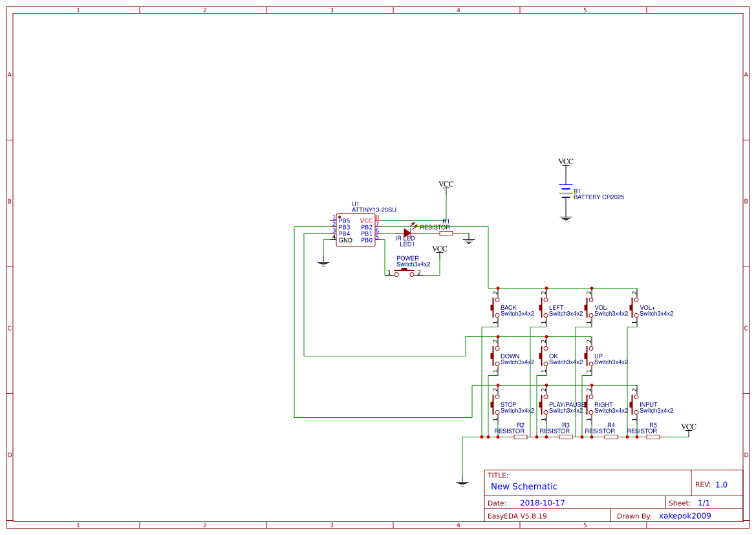Click the "New Schematic" title text
Image resolution: width=756 pixels, height=535 pixels.
coord(524,486)
